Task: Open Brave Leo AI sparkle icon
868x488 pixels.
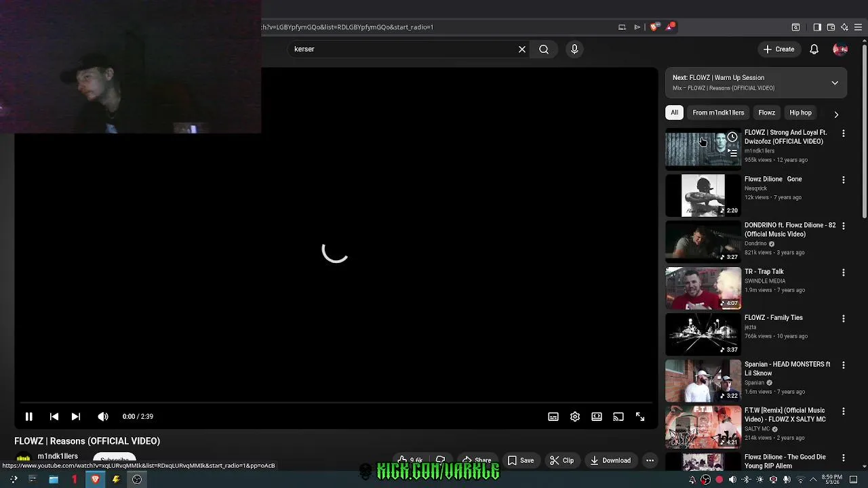Action: [x=844, y=27]
